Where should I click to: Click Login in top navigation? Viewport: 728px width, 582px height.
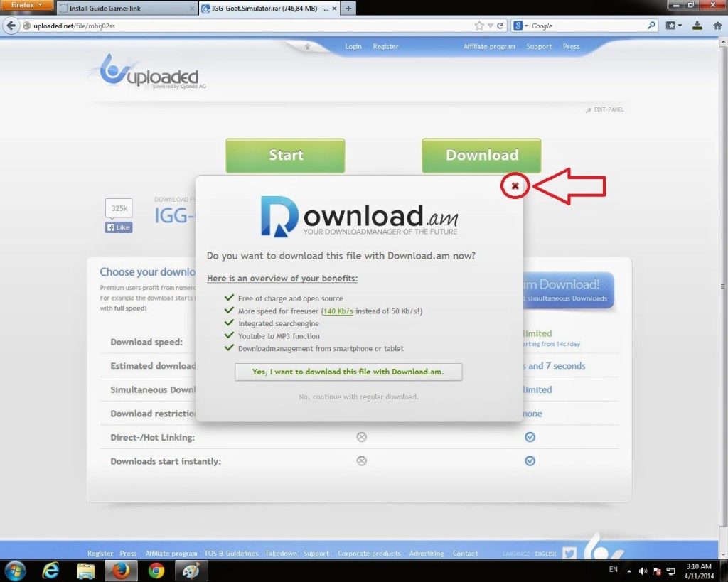(353, 46)
